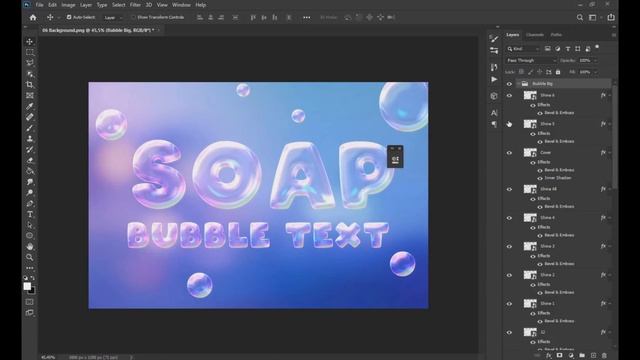Image resolution: width=640 pixels, height=360 pixels.
Task: Collapse effects of the Shine 6 layer
Action: click(609, 96)
